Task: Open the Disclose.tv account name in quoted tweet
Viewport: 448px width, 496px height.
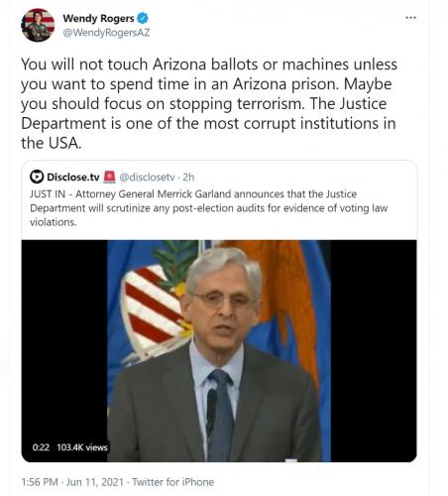Action: 73,177
